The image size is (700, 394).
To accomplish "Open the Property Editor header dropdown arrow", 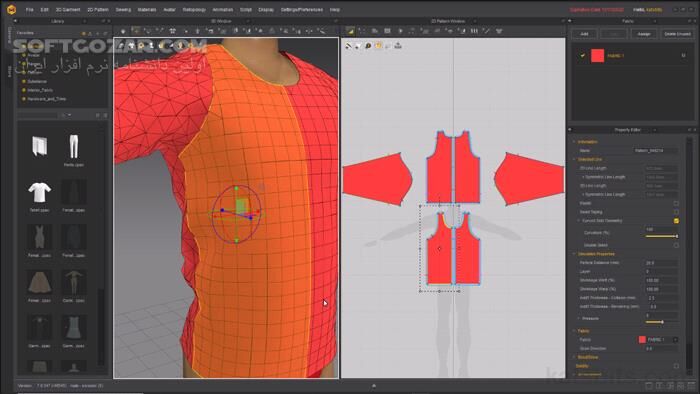I will coord(654,130).
